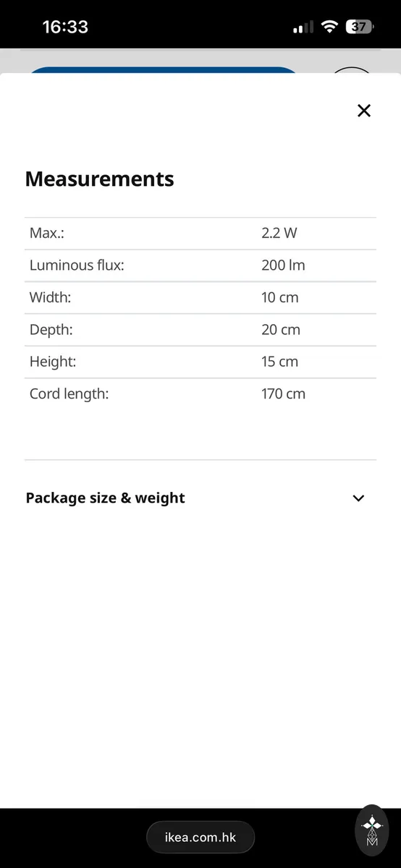Select the Depth 20 cm value
401x868 pixels.
pyautogui.click(x=281, y=330)
